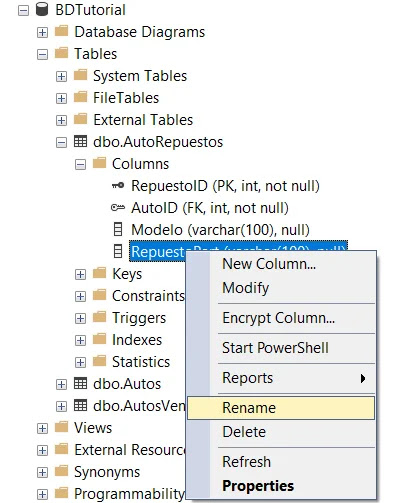Click the Columns folder icon
The image size is (412, 503).
pos(99,163)
